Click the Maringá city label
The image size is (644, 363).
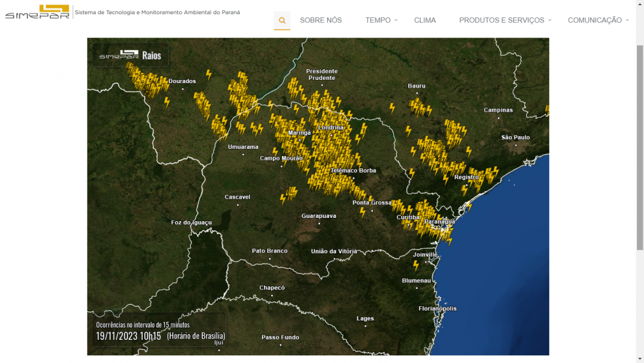[299, 133]
